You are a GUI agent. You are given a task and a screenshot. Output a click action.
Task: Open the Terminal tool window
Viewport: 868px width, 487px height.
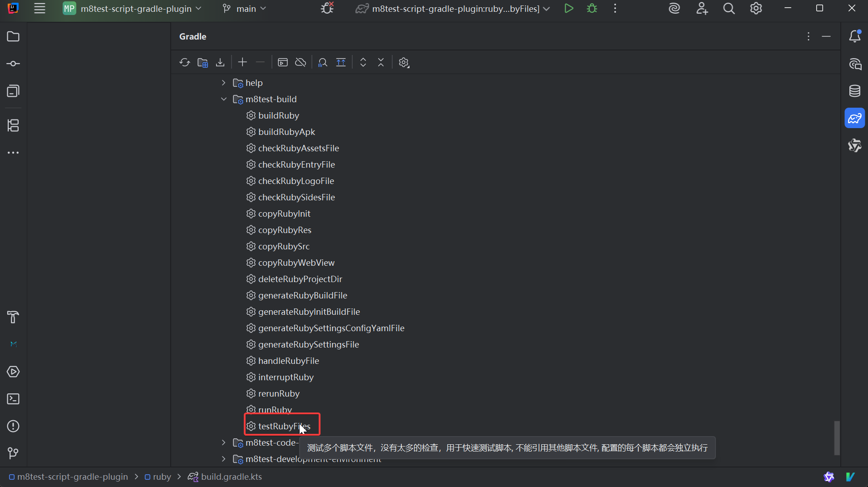click(13, 399)
